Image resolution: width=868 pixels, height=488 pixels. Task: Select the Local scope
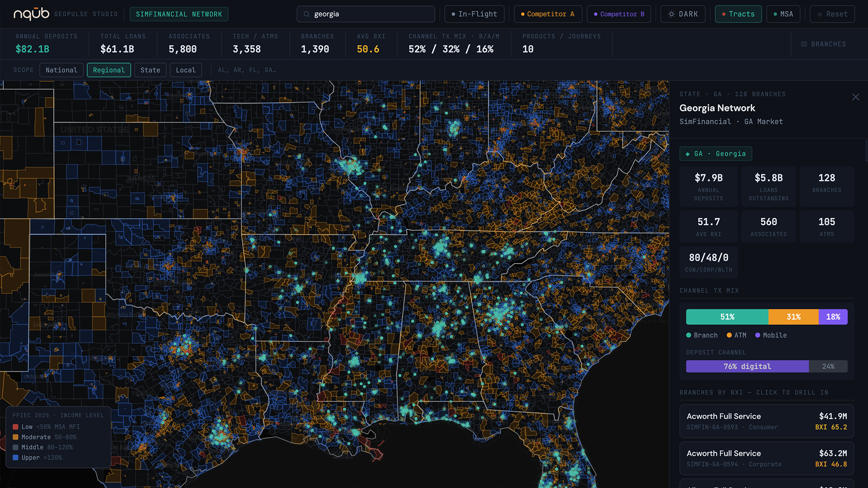[x=186, y=70]
